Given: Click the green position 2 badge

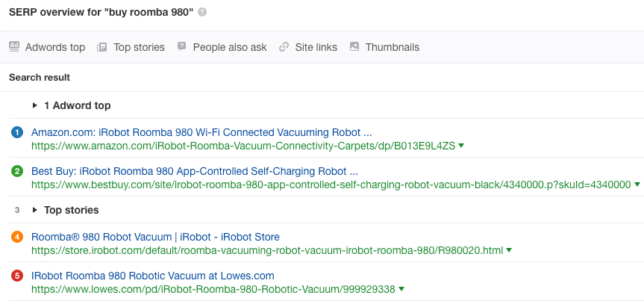Looking at the screenshot, I should (x=17, y=171).
